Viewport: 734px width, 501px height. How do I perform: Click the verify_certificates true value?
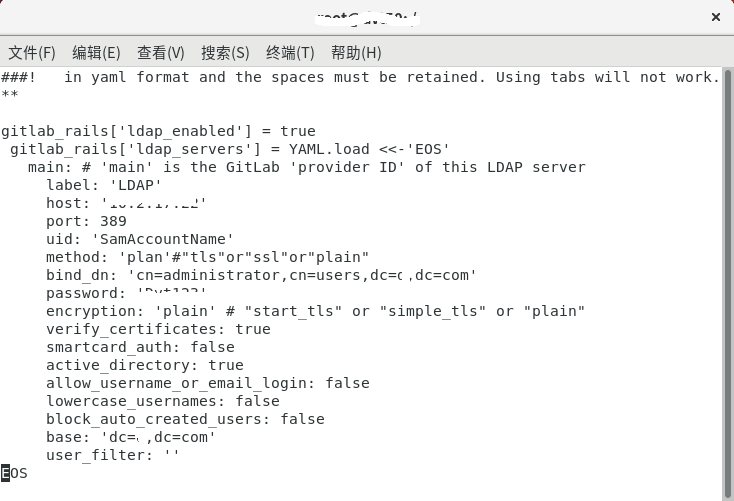click(x=253, y=329)
